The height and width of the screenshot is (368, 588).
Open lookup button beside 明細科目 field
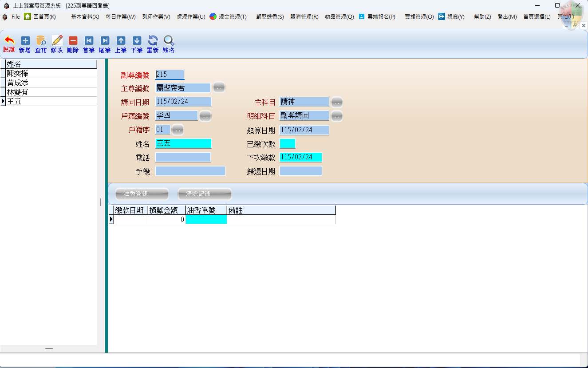[x=337, y=116]
